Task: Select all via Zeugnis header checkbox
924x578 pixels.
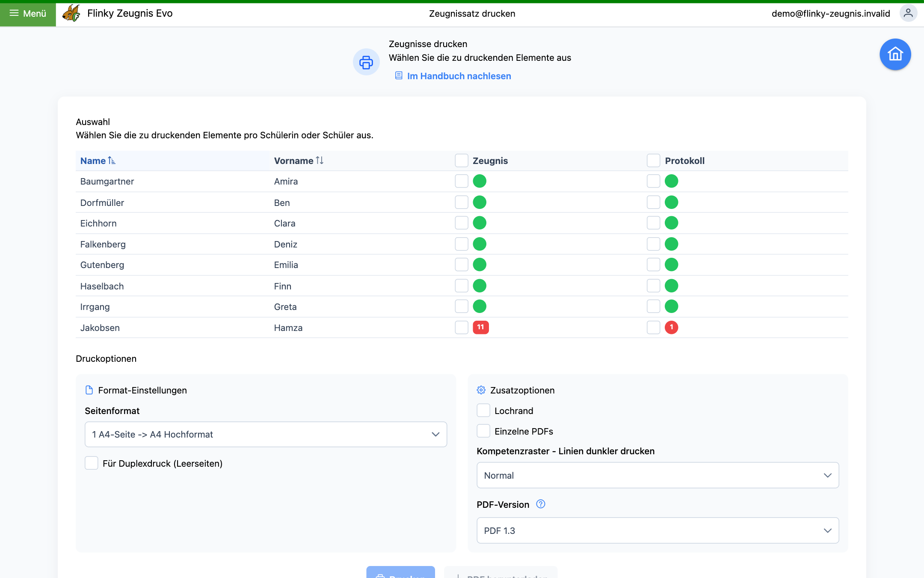Action: pyautogui.click(x=462, y=161)
